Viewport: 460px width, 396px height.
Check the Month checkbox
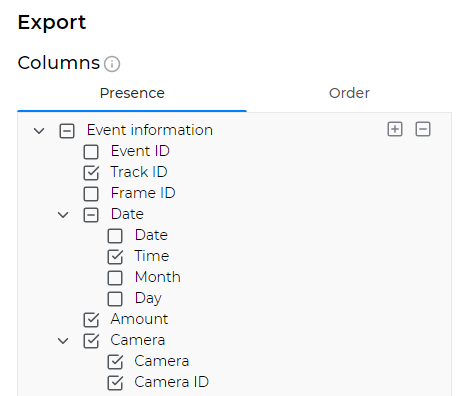click(x=115, y=278)
